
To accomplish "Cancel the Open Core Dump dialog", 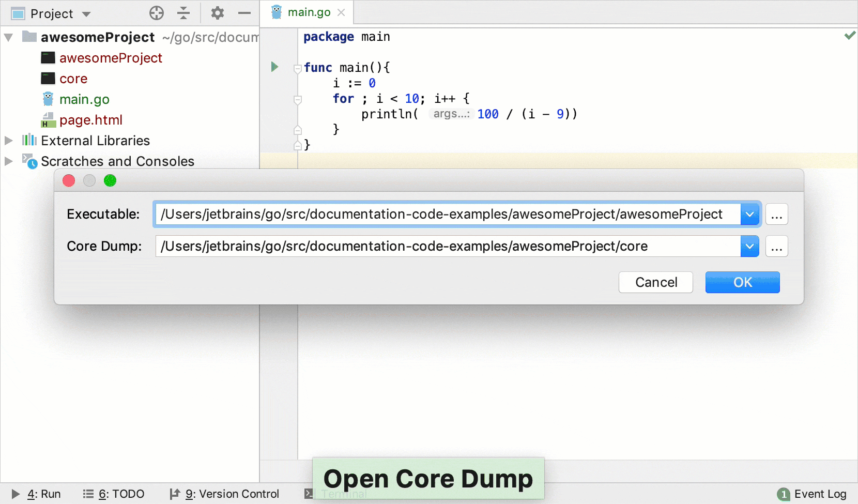I will [655, 282].
